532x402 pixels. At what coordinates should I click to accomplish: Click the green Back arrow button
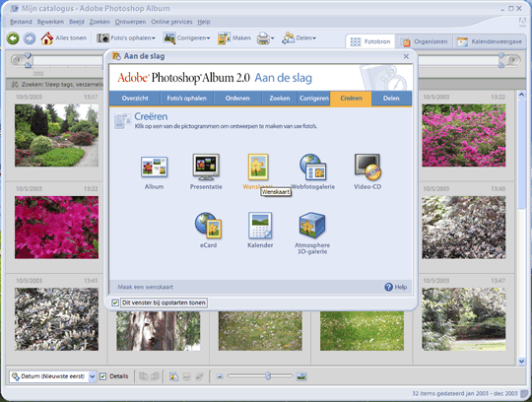pos(13,38)
